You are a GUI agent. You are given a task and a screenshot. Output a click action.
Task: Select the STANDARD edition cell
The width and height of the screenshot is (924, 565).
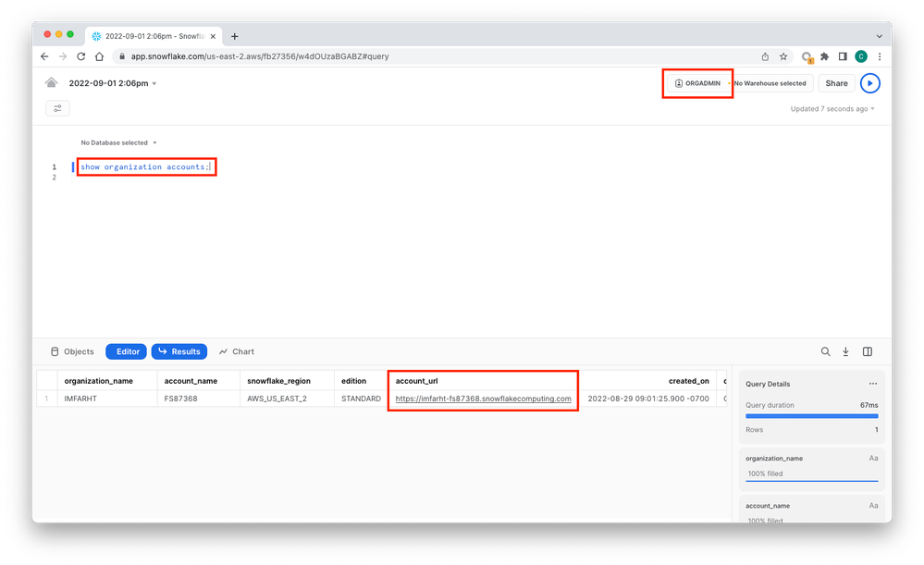click(361, 399)
